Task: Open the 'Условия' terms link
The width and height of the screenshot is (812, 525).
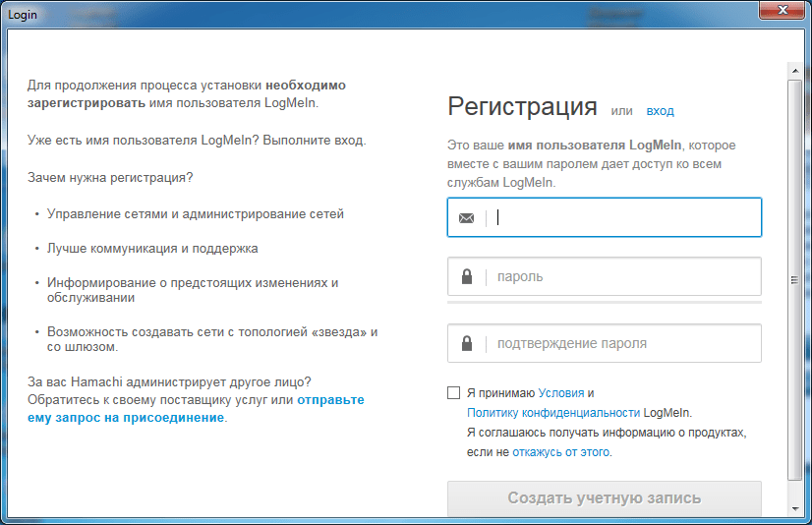Action: click(560, 393)
